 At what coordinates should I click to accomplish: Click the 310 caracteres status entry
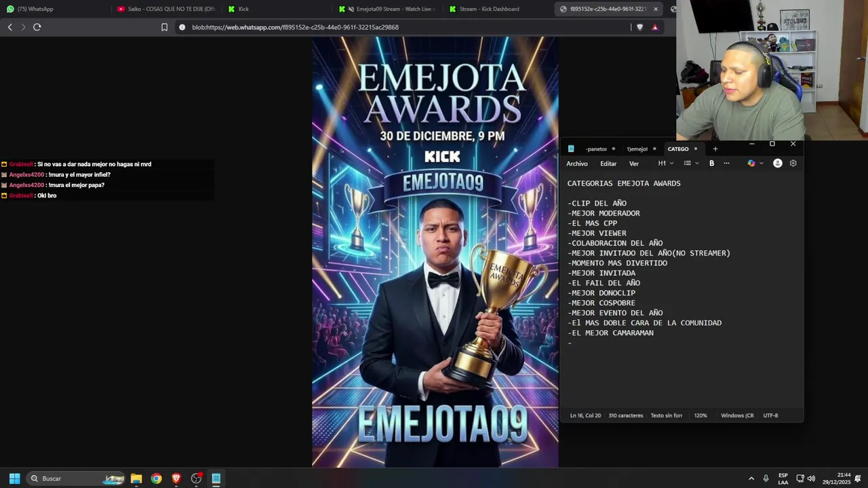click(x=626, y=415)
